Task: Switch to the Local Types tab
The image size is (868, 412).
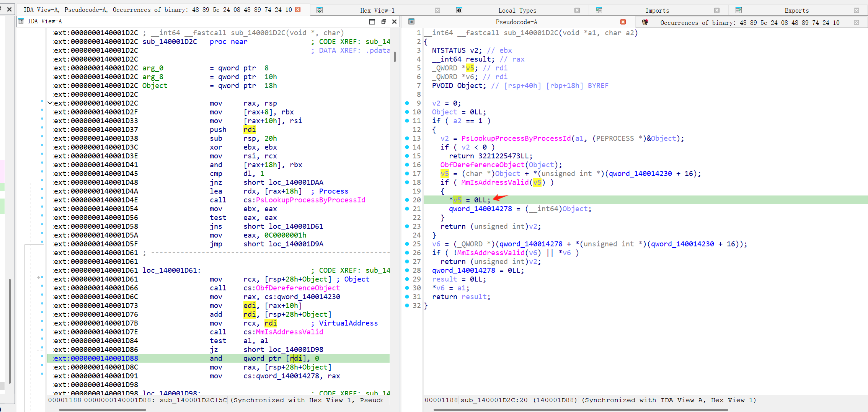Action: click(517, 10)
